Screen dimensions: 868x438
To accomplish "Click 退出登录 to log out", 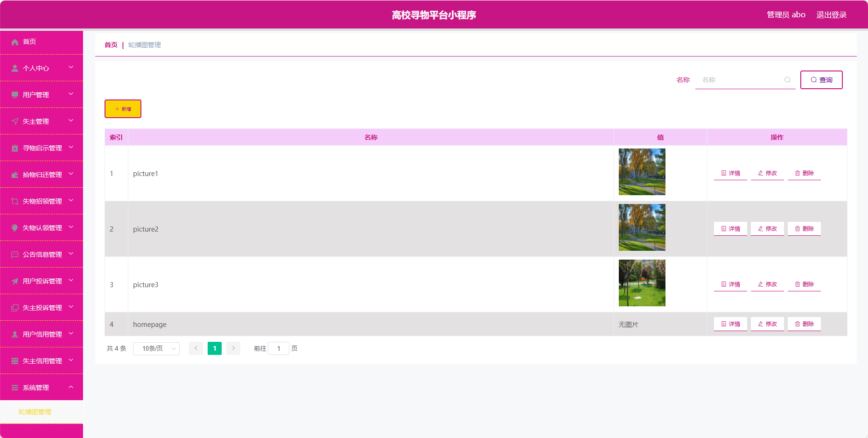I will (x=831, y=15).
